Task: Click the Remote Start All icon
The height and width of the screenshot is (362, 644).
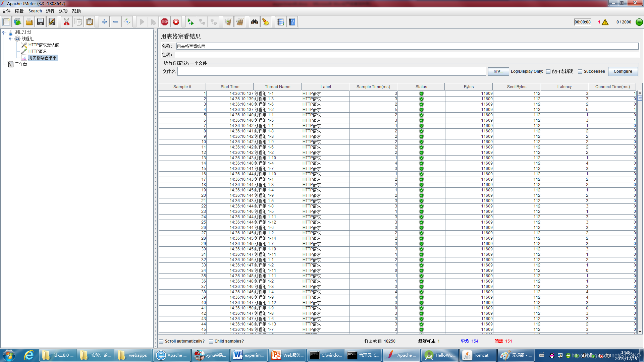Action: 191,22
